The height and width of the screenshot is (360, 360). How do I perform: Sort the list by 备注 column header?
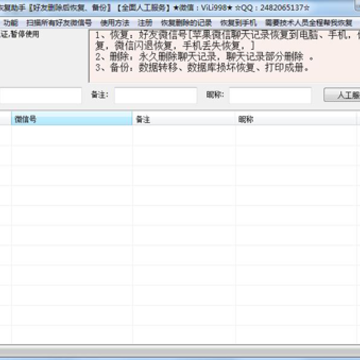(184, 119)
